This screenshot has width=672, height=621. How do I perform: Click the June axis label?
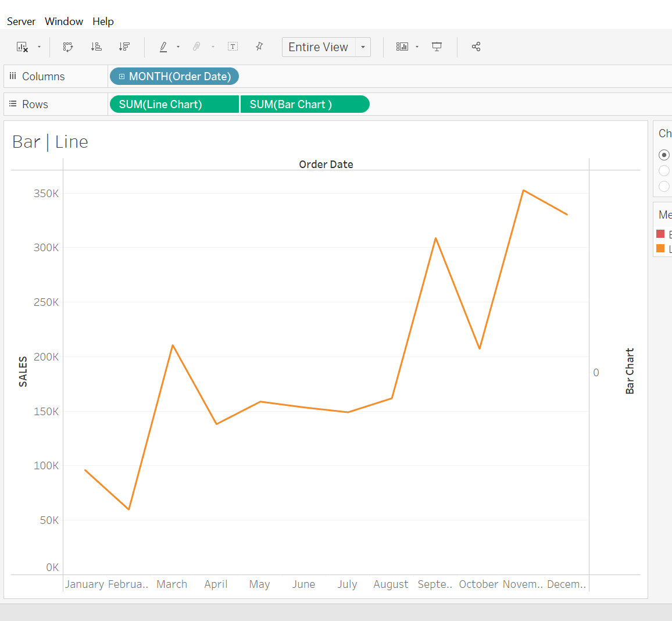coord(303,584)
